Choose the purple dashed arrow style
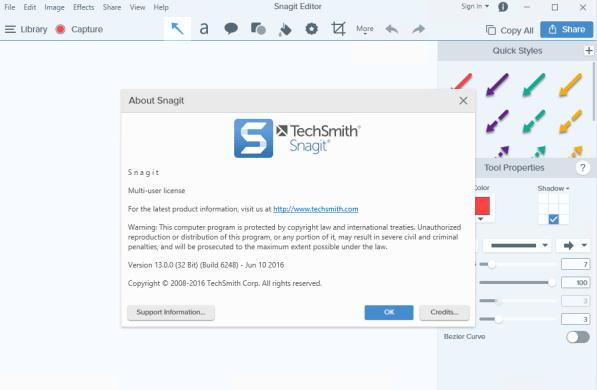The image size is (597, 390). (x=497, y=121)
